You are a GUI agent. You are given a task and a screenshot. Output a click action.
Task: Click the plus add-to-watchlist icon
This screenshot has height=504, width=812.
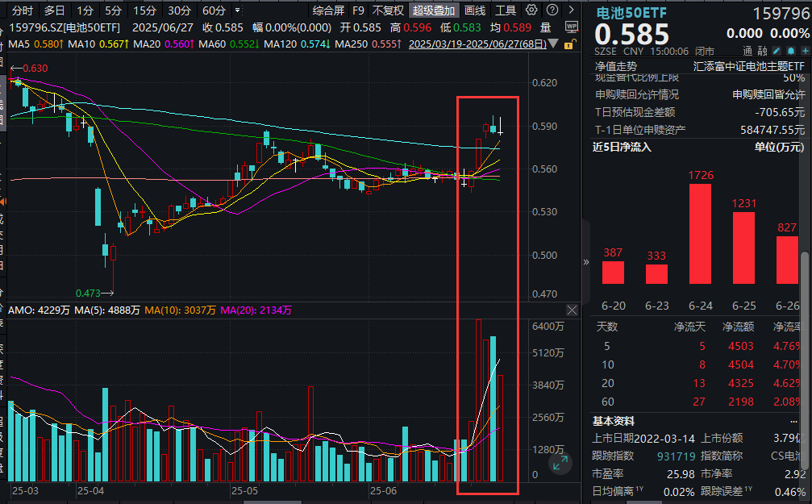pos(806,51)
